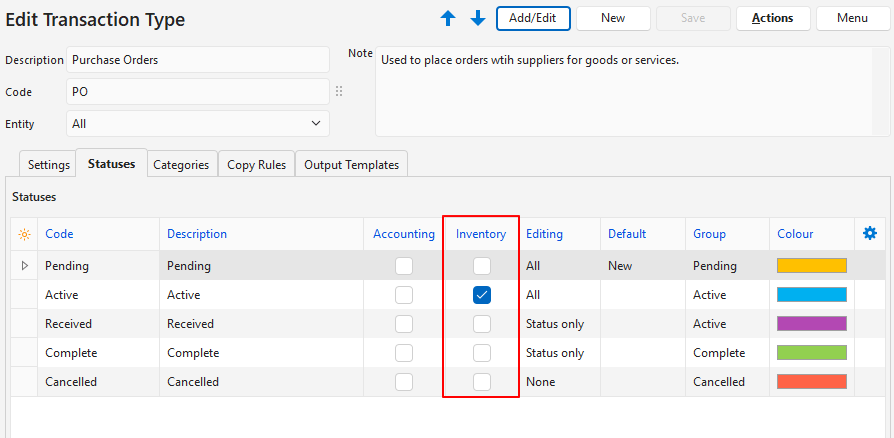Click the blue up arrow icon

(447, 18)
